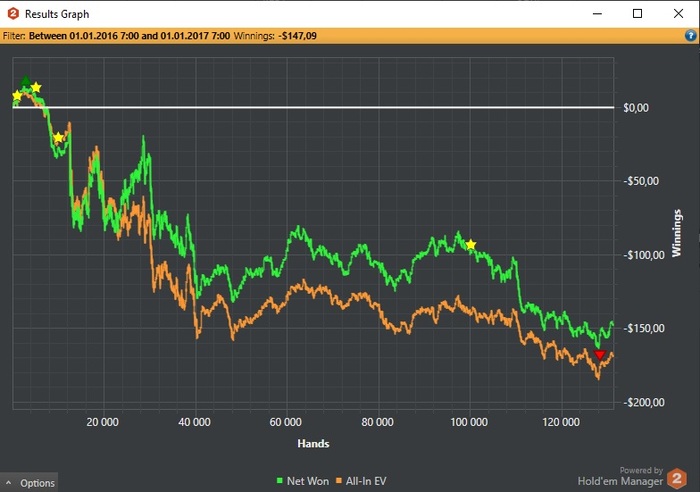Viewport: 700px width, 492px height.
Task: Click the orange All-In EV legend swatch
Action: click(x=339, y=481)
